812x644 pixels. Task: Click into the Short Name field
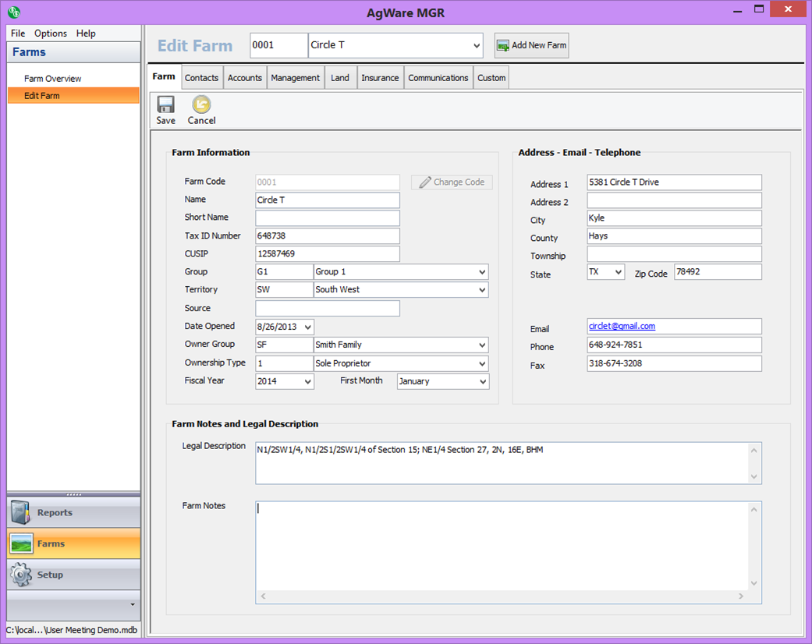(328, 218)
